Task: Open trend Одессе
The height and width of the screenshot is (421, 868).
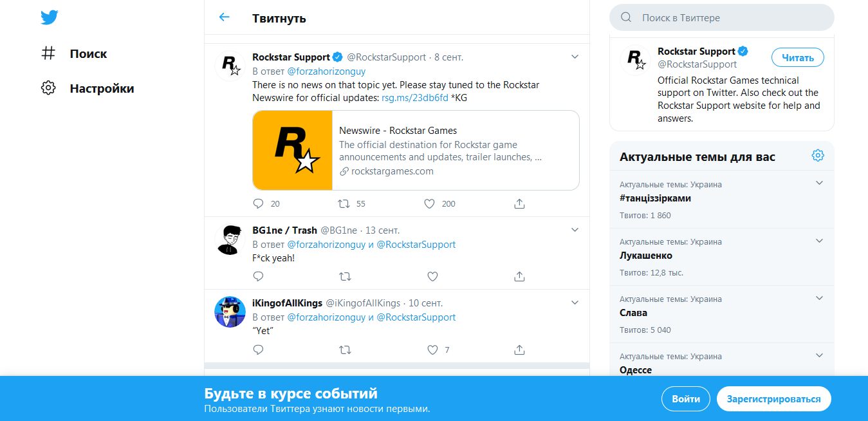Action: click(x=636, y=370)
